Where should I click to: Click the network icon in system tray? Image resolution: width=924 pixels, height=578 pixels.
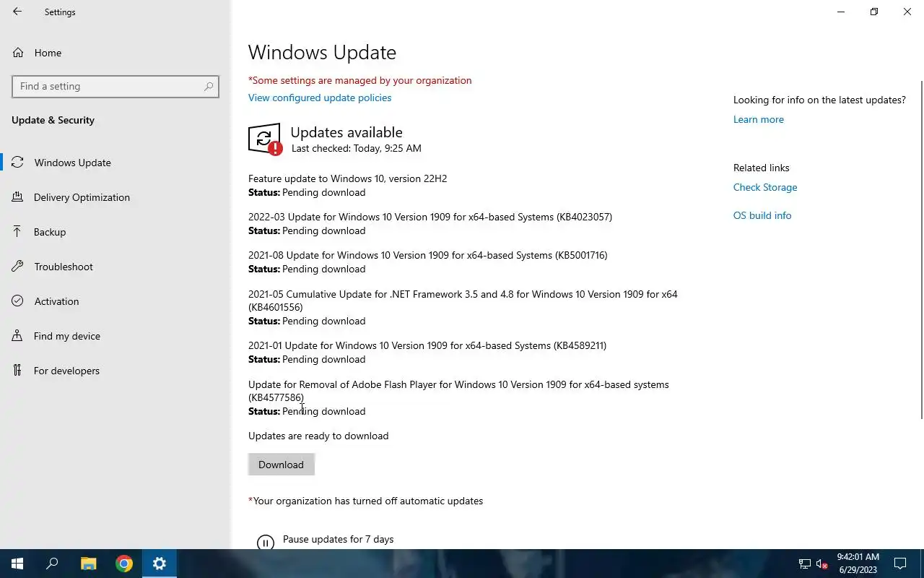coord(804,564)
